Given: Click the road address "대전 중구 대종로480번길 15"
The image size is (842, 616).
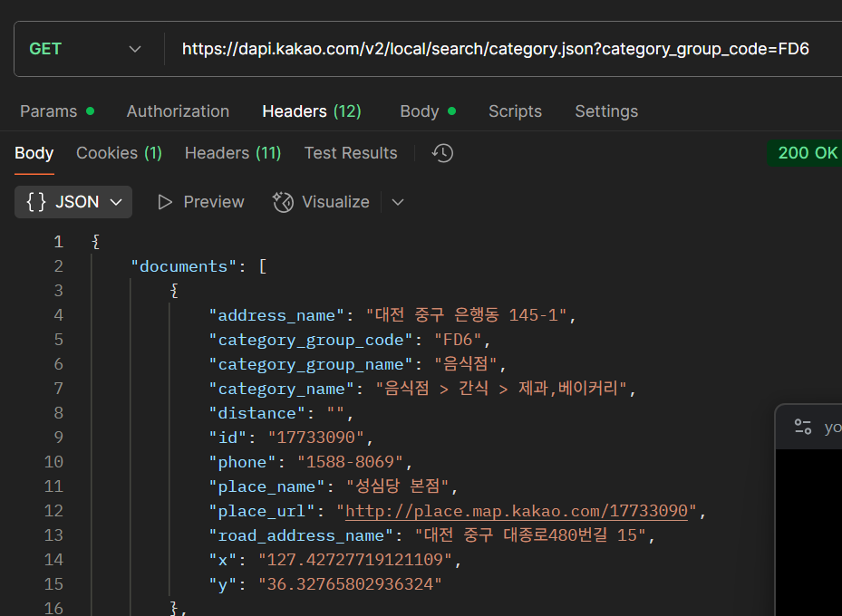Looking at the screenshot, I should (530, 535).
